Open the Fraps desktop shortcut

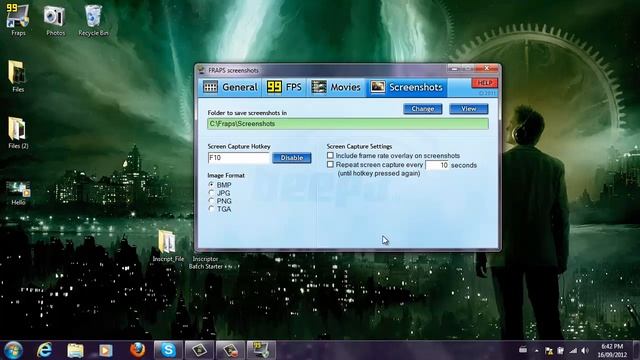[x=18, y=20]
